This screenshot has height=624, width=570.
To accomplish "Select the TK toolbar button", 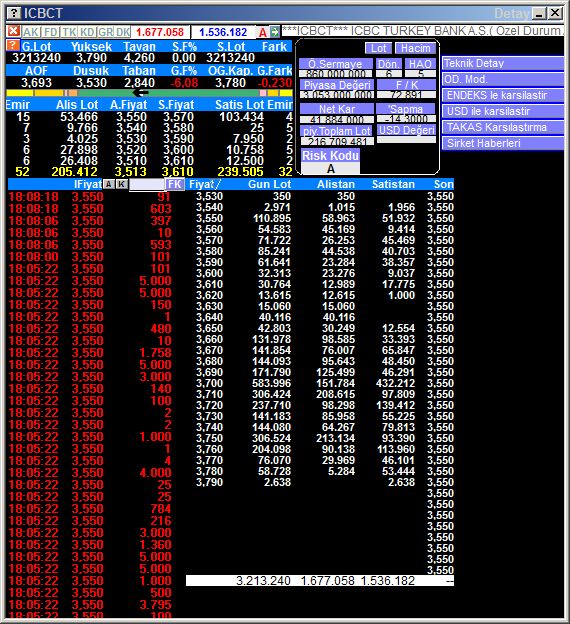I will tap(69, 32).
